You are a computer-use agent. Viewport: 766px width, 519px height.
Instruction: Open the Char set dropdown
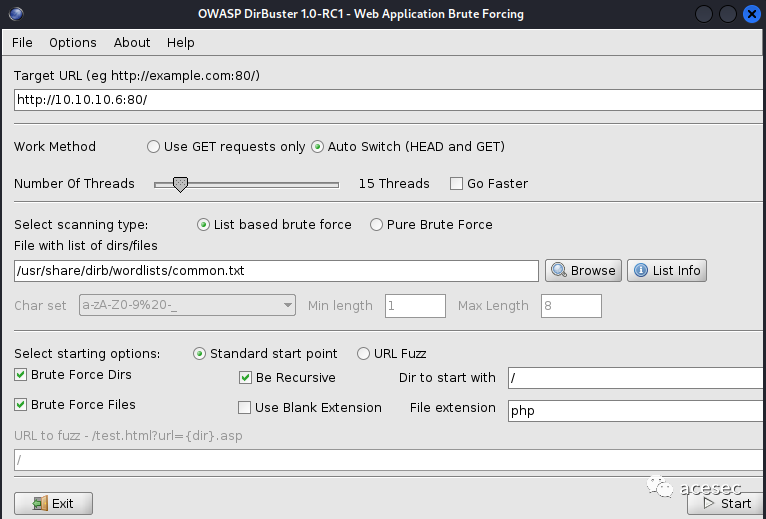click(187, 305)
